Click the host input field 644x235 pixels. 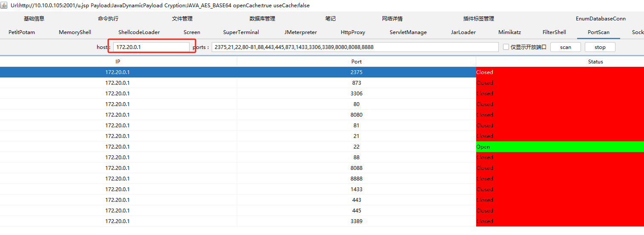[x=151, y=47]
